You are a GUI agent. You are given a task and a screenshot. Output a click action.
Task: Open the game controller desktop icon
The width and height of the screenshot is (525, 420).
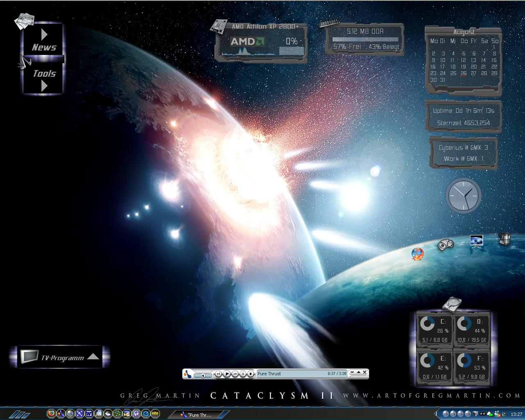coord(445,244)
